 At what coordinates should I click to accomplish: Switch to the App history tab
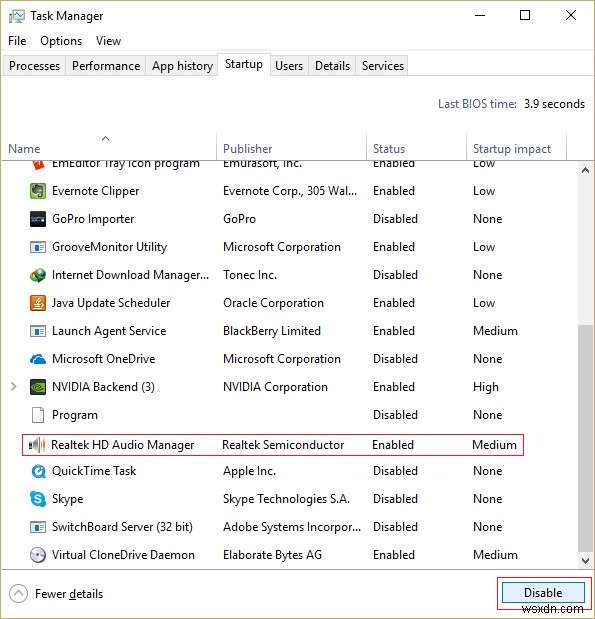click(x=182, y=66)
